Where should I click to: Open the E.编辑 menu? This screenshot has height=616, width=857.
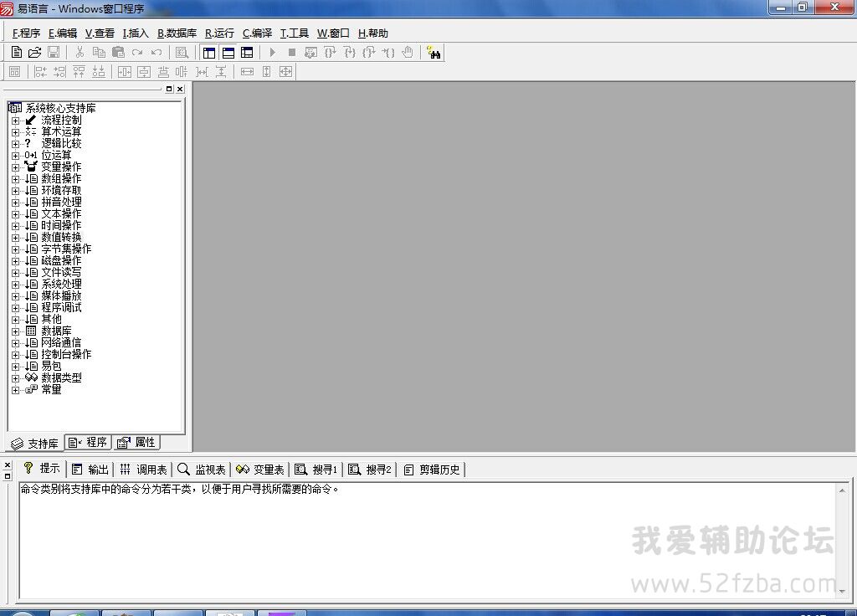[63, 33]
